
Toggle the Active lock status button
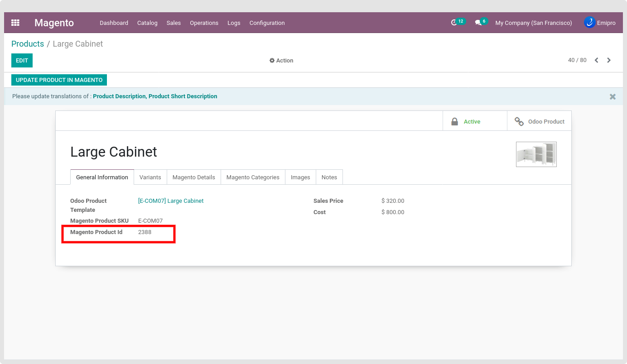pos(475,121)
